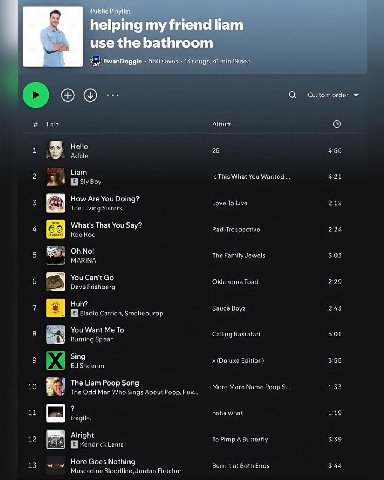Open the Sauce Boyz album link

pos(229,308)
